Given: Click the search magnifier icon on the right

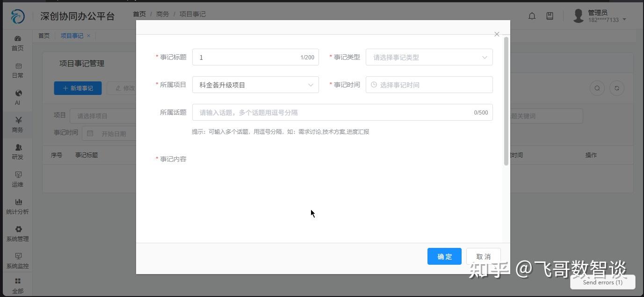Looking at the screenshot, I should [x=597, y=88].
